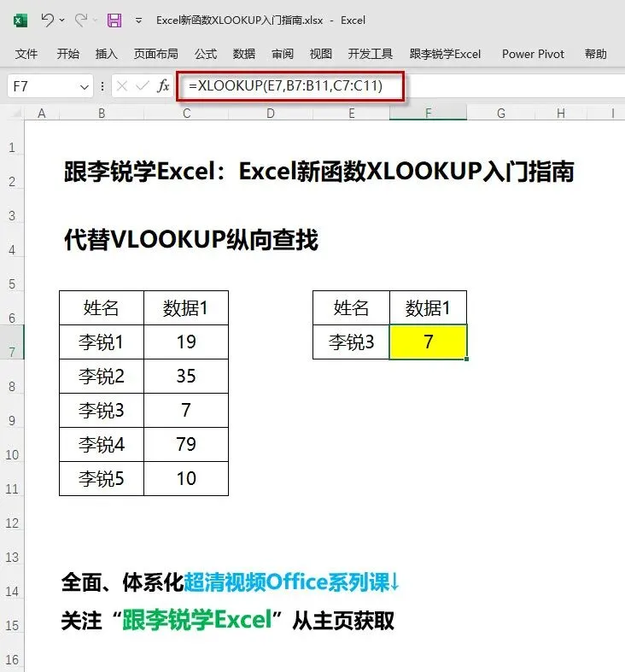Switch to the Power Pivot tab
625x672 pixels.
coord(533,54)
